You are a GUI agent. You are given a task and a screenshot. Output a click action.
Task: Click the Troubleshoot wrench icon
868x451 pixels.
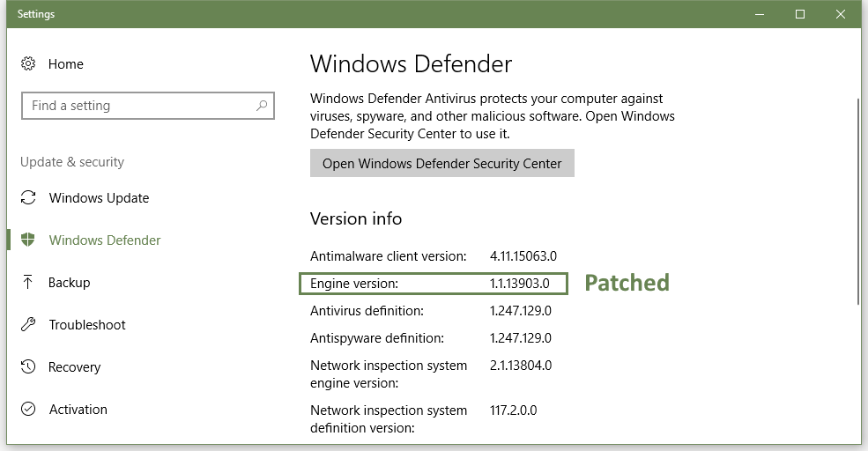(x=28, y=324)
